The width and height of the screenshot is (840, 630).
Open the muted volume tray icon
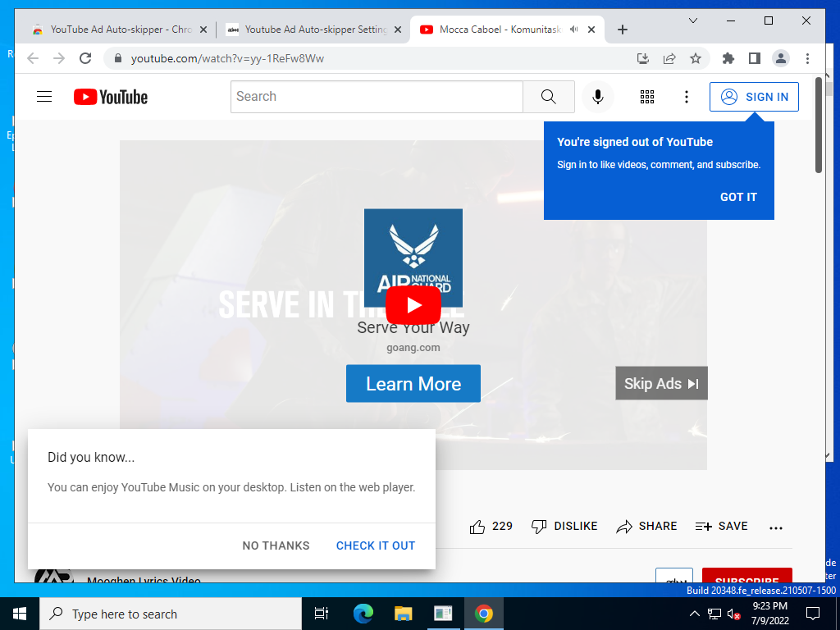click(x=733, y=614)
